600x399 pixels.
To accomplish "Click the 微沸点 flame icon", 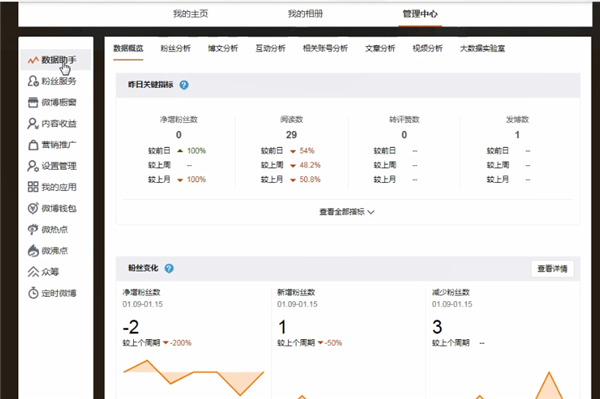I will point(33,251).
